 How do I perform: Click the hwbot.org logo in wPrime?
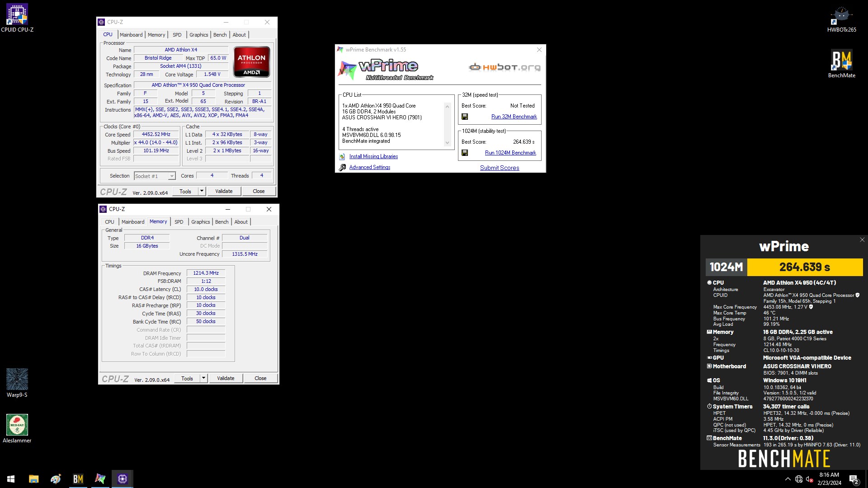[x=505, y=67]
